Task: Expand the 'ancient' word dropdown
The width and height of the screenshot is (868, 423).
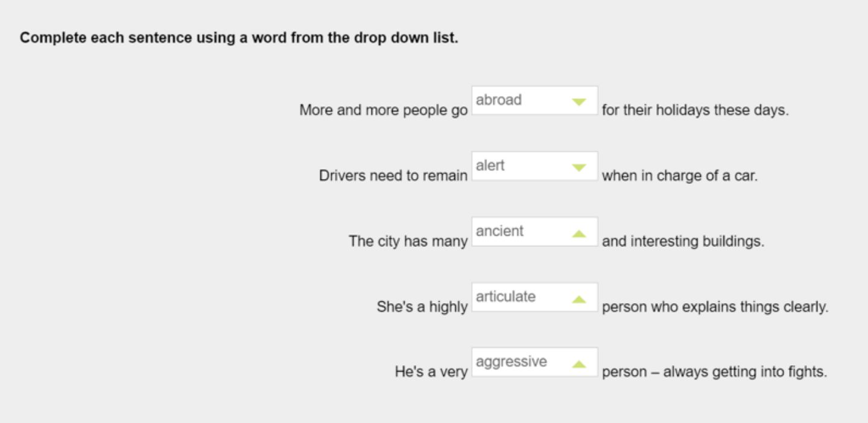Action: [534, 232]
